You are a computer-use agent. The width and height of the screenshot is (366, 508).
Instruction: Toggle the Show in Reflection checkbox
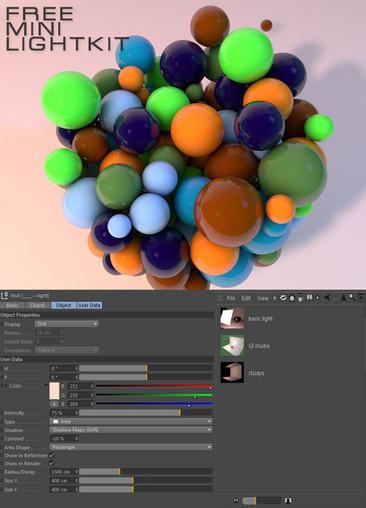[52, 455]
